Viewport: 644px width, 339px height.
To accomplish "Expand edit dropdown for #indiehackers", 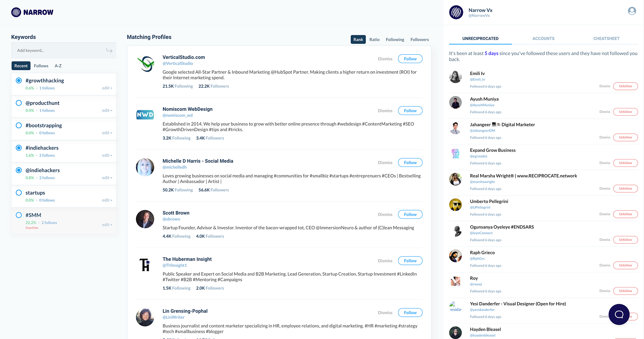I will pos(107,155).
